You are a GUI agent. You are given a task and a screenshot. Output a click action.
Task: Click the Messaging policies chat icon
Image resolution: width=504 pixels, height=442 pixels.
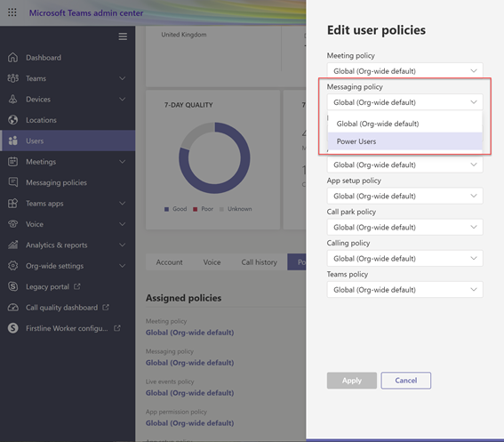(x=12, y=182)
